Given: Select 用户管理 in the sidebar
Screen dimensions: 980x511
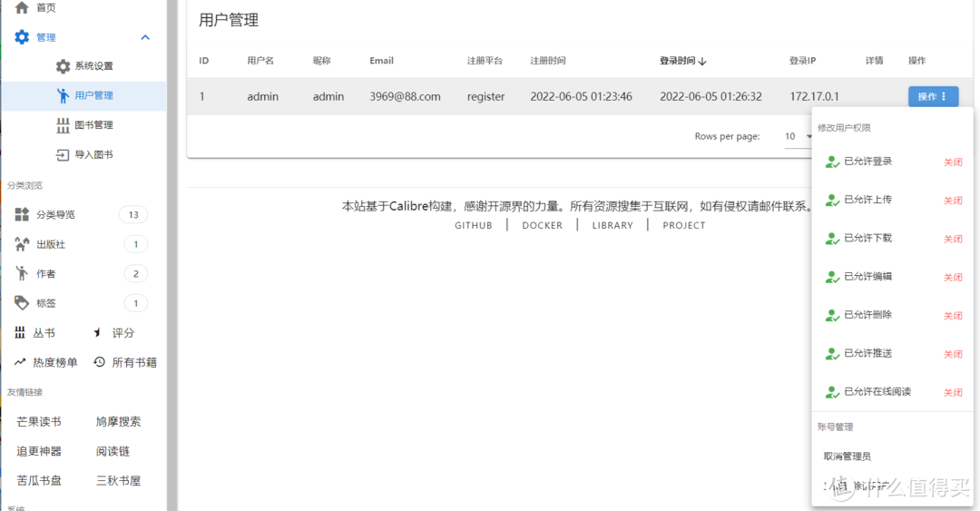Looking at the screenshot, I should (x=83, y=95).
